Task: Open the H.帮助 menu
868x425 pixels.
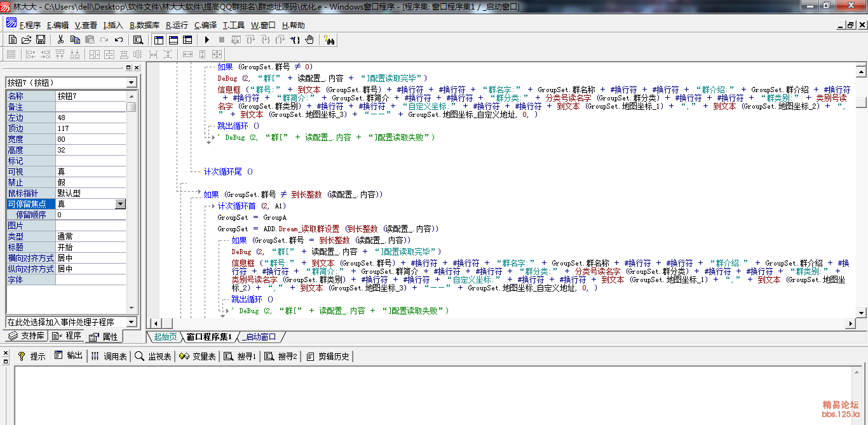Action: pos(293,25)
